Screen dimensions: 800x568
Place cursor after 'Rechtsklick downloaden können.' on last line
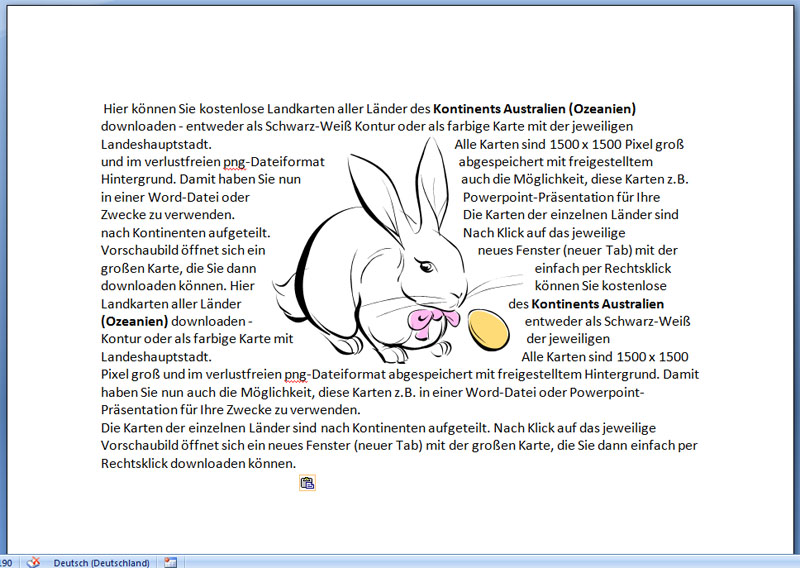(297, 464)
